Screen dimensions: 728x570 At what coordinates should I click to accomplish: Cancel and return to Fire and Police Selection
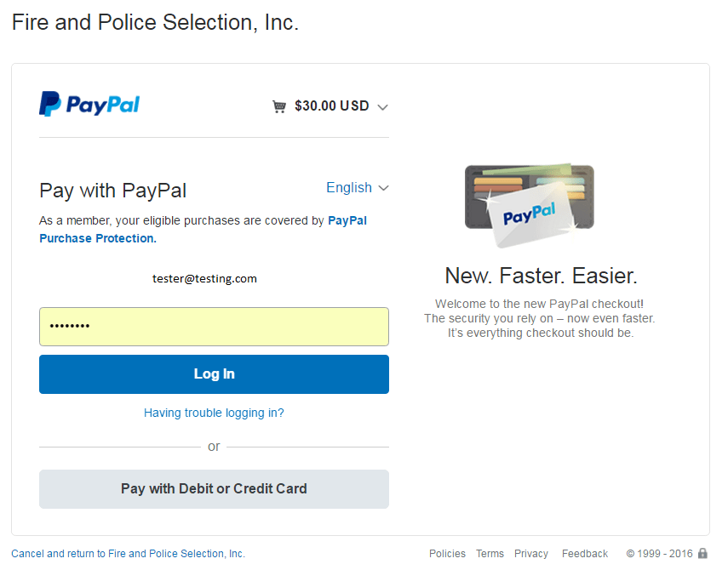[128, 554]
